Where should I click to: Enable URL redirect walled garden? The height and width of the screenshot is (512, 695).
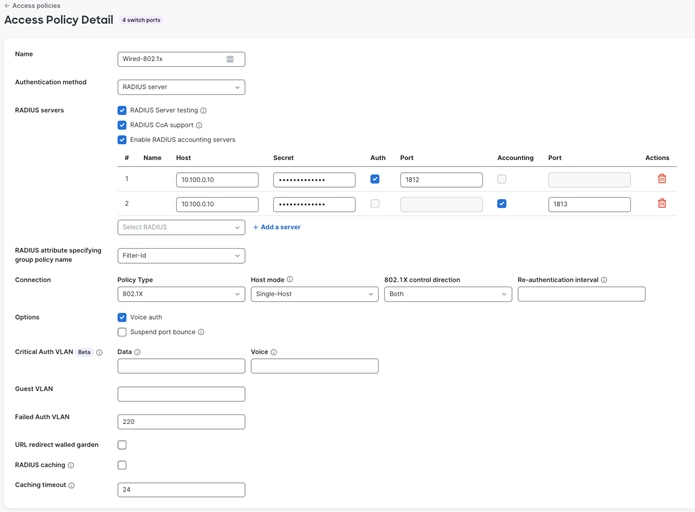(122, 445)
